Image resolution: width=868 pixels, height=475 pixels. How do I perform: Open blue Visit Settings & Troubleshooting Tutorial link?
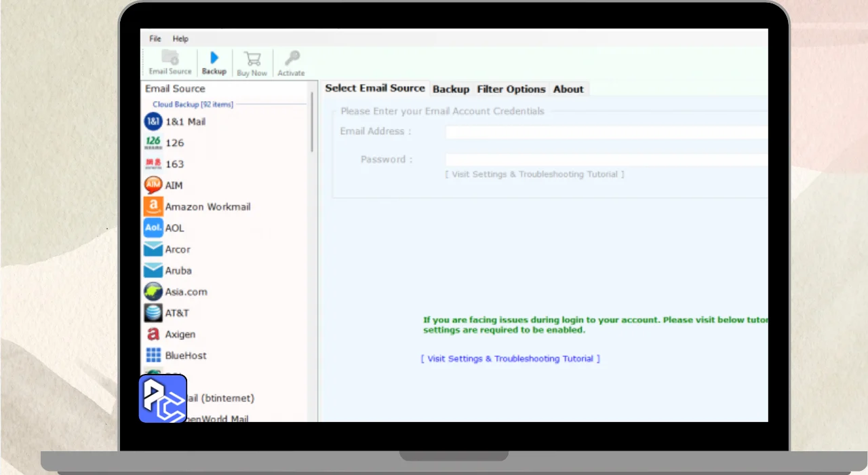pyautogui.click(x=511, y=358)
